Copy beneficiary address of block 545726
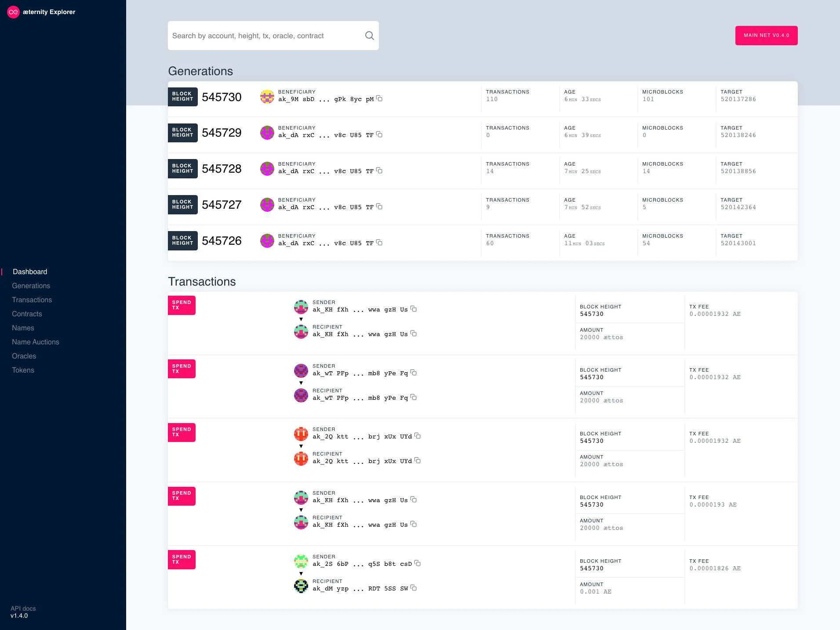 (379, 243)
